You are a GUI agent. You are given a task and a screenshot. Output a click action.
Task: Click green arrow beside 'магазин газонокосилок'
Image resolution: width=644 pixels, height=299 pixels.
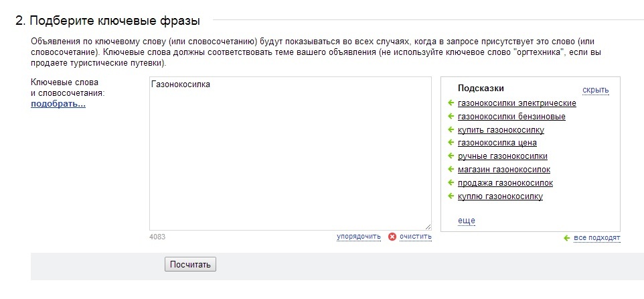point(451,169)
